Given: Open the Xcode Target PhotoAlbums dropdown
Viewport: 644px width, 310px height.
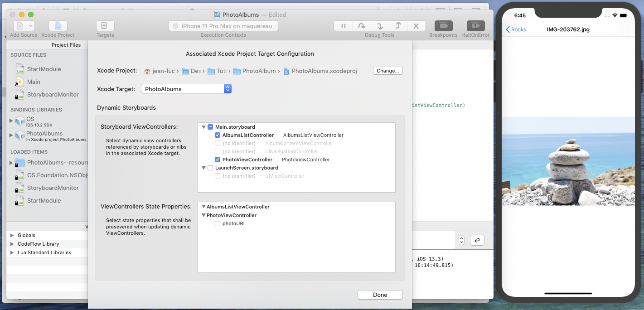Looking at the screenshot, I should pos(186,89).
